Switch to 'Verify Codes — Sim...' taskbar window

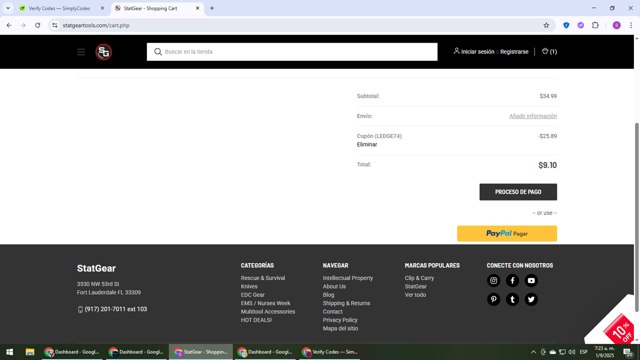[330, 352]
